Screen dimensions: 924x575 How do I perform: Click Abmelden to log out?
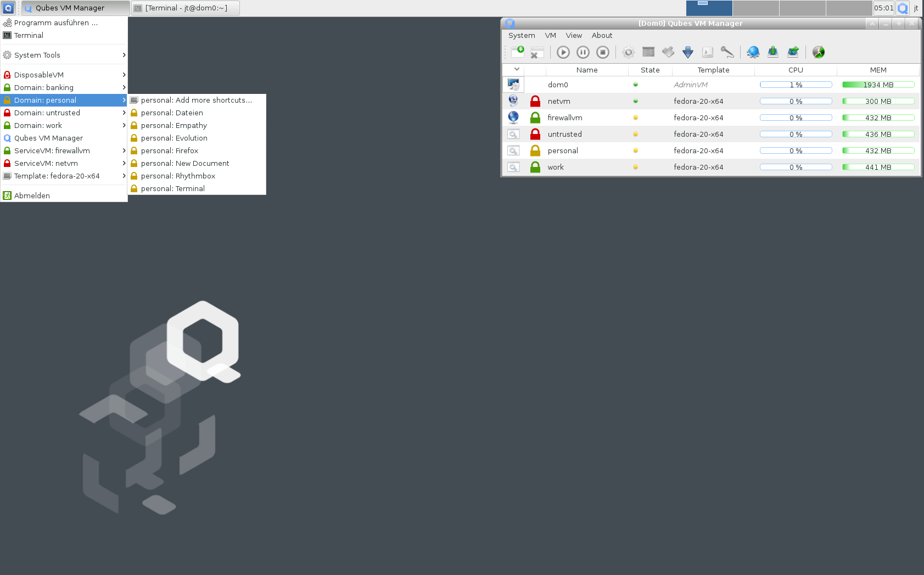click(x=31, y=195)
